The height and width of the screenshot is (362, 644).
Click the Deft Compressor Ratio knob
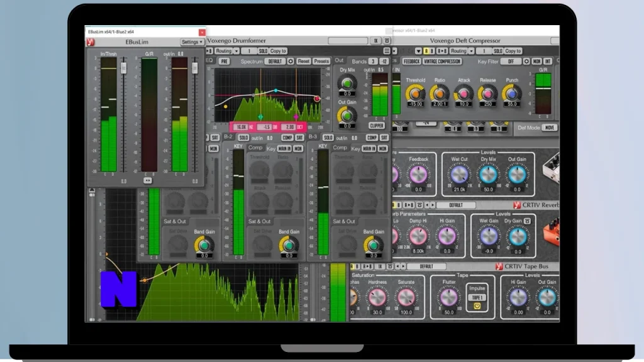(x=439, y=94)
